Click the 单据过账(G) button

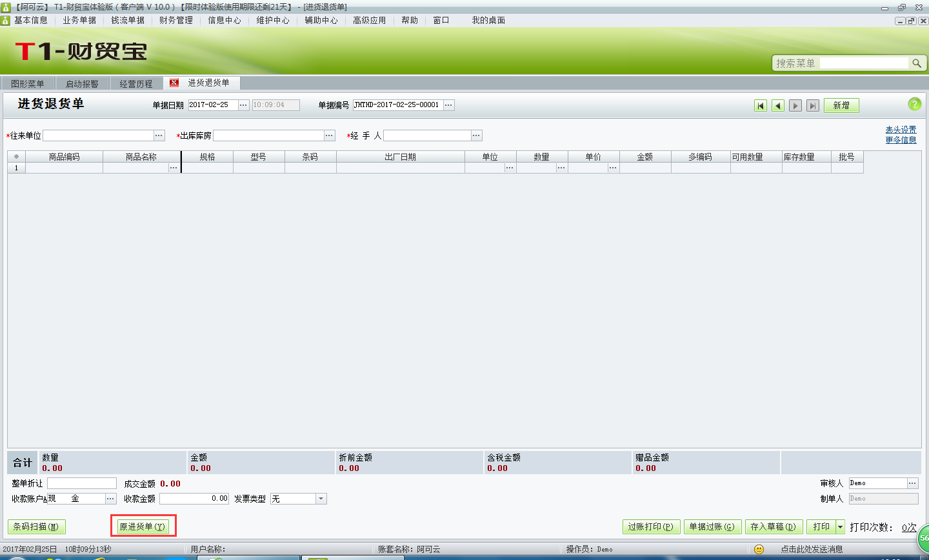[712, 527]
